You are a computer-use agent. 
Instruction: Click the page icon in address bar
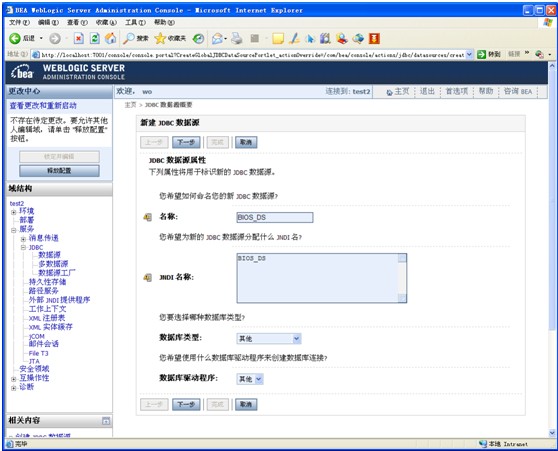coord(36,55)
